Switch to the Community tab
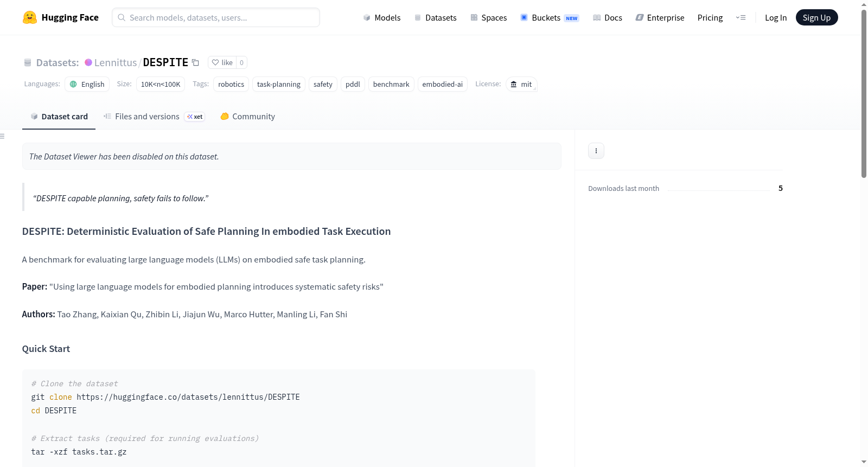This screenshot has height=467, width=868. pyautogui.click(x=247, y=117)
